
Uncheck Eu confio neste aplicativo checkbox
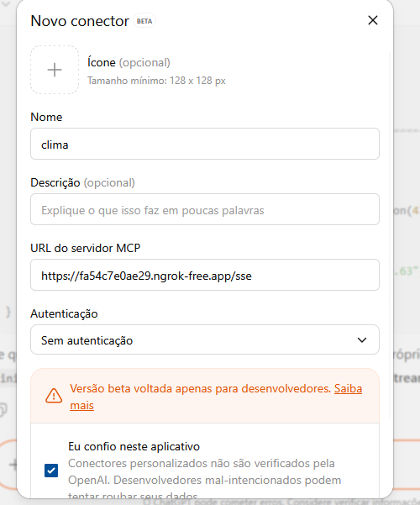(51, 471)
